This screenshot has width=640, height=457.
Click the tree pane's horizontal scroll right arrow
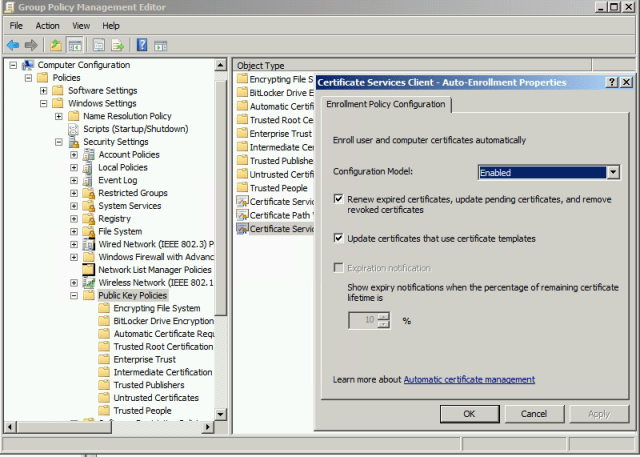pyautogui.click(x=208, y=427)
